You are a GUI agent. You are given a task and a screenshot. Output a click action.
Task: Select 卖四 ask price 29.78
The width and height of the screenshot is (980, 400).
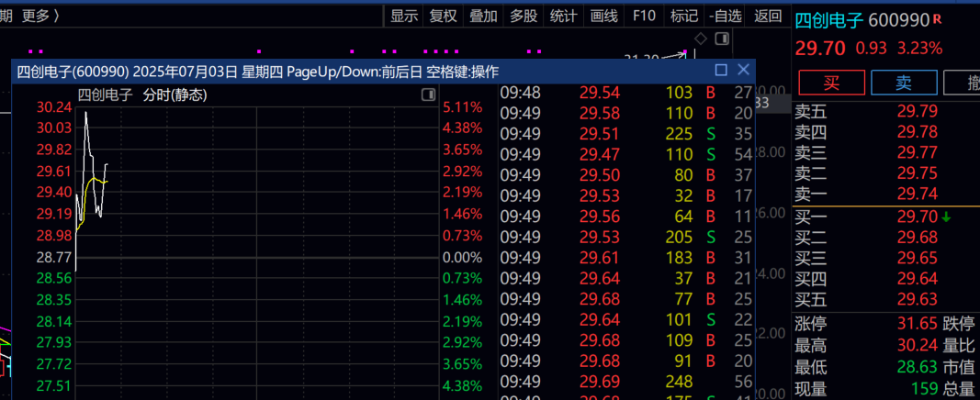tap(918, 132)
